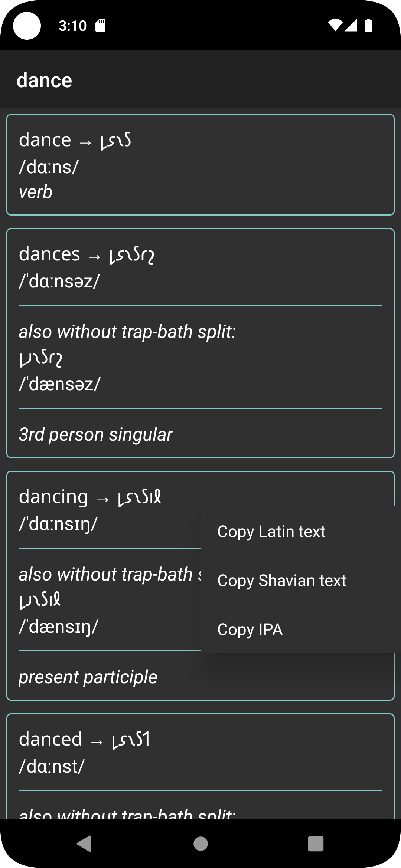The width and height of the screenshot is (401, 868).
Task: Tap the dances headword line
Action: coord(87,254)
